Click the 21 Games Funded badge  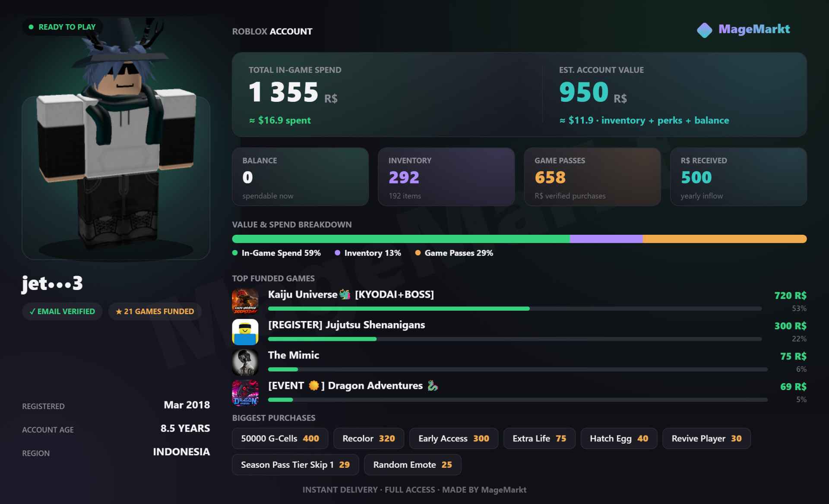[x=155, y=312]
